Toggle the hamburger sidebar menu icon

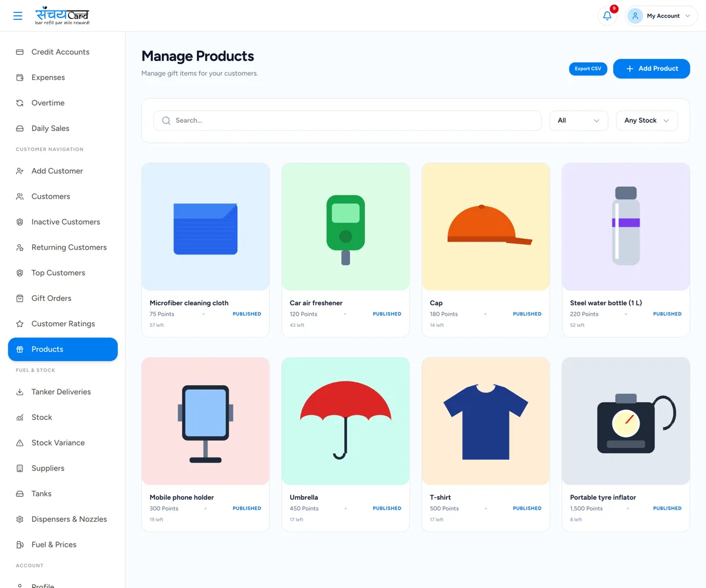pyautogui.click(x=18, y=16)
